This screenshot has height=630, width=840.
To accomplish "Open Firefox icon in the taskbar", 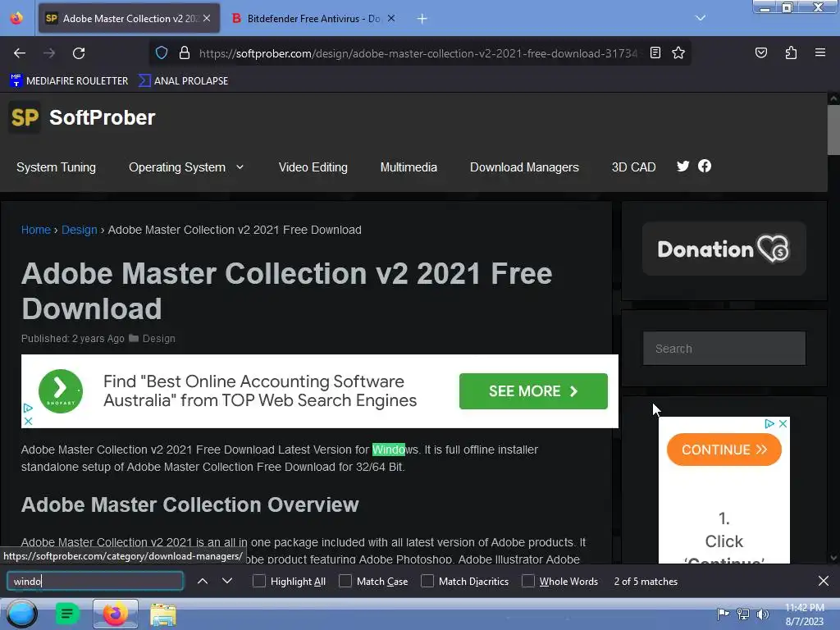I will tap(115, 614).
